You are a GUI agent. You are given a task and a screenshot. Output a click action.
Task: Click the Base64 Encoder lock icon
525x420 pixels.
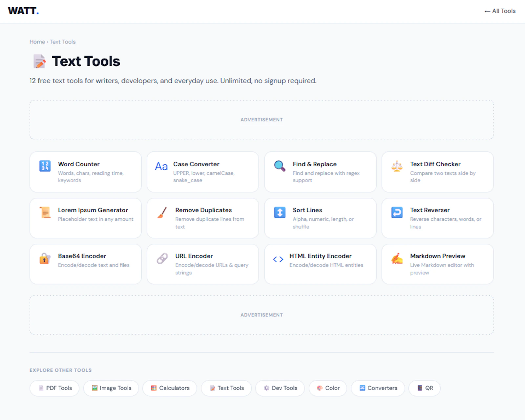[45, 258]
